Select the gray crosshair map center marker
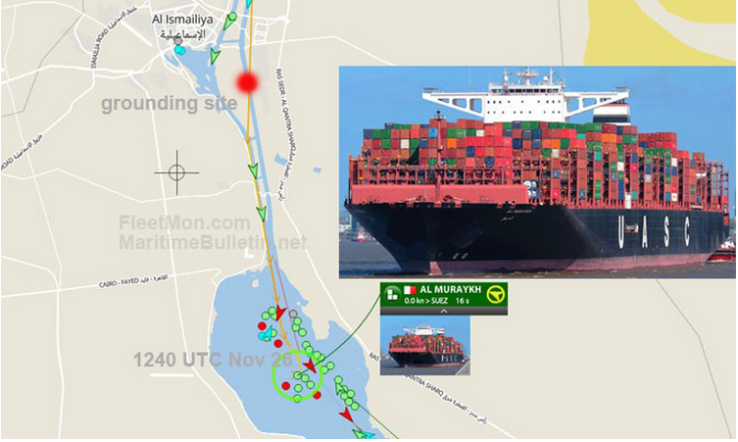Image resolution: width=738 pixels, height=442 pixels. 176,173
